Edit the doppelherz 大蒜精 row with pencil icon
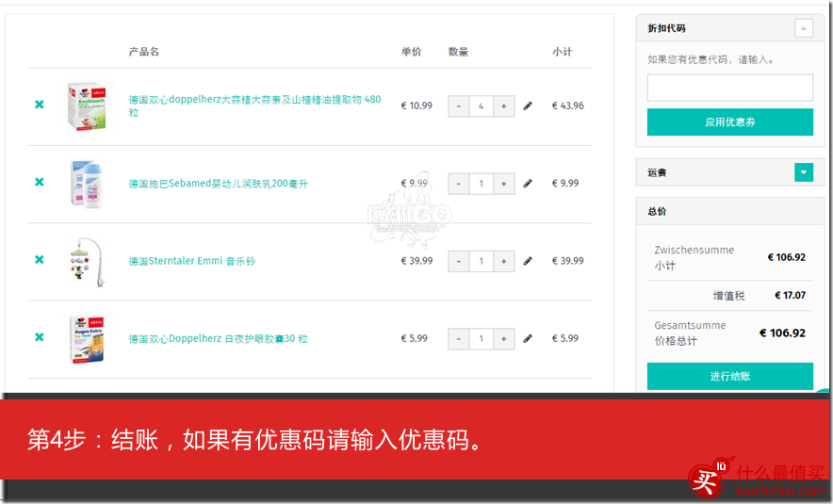Screen dimensions: 833x504 (x=528, y=106)
